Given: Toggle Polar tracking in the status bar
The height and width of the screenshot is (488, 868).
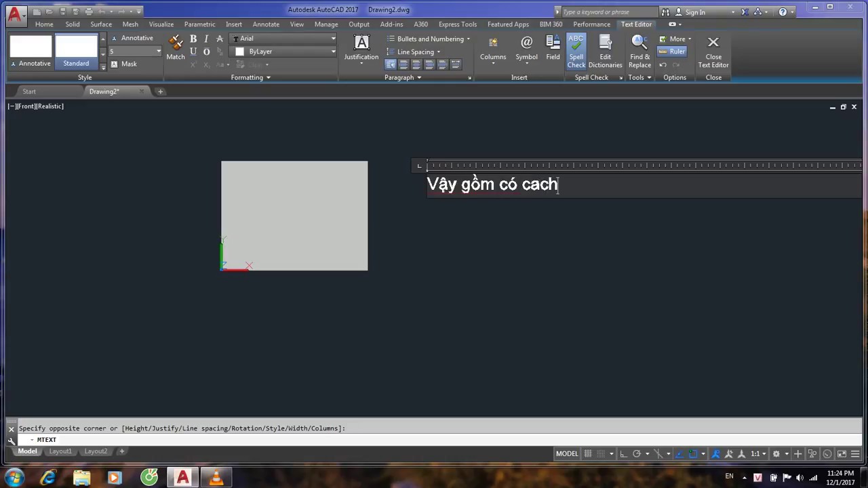Looking at the screenshot, I should click(x=637, y=453).
